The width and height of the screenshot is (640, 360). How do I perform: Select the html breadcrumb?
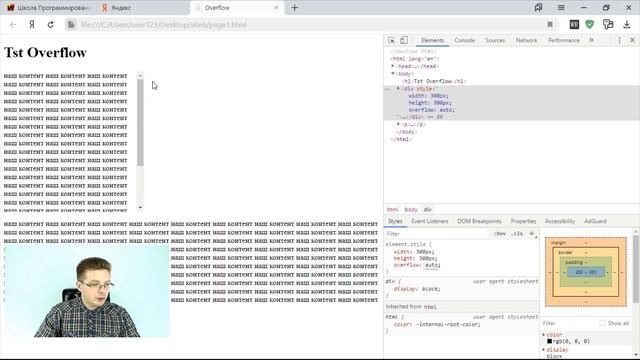(x=392, y=209)
